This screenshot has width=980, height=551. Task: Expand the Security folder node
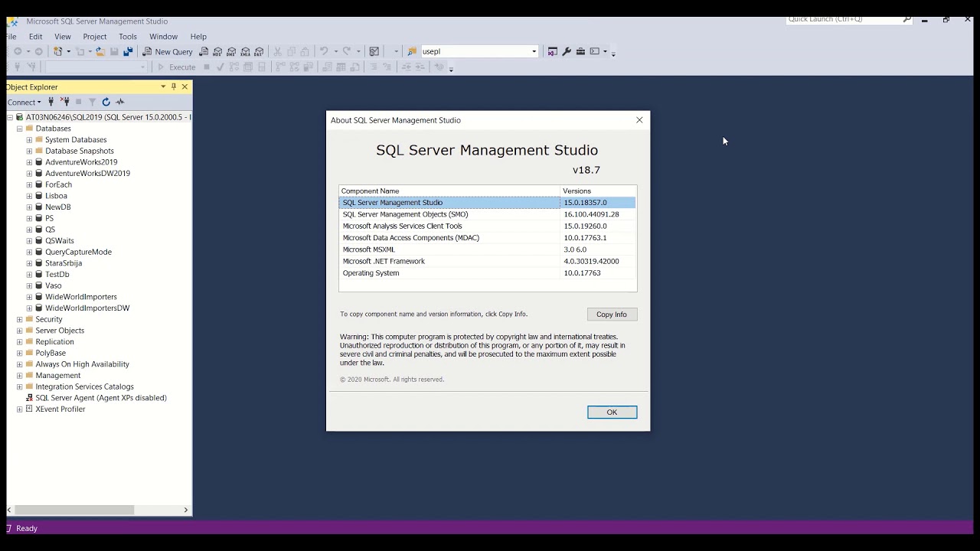coord(20,319)
